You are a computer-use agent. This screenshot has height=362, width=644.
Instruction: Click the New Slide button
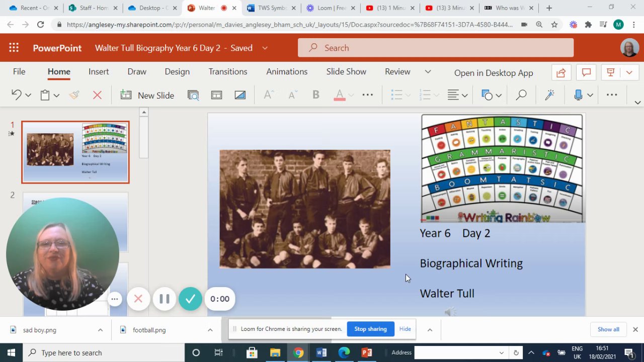click(x=147, y=95)
